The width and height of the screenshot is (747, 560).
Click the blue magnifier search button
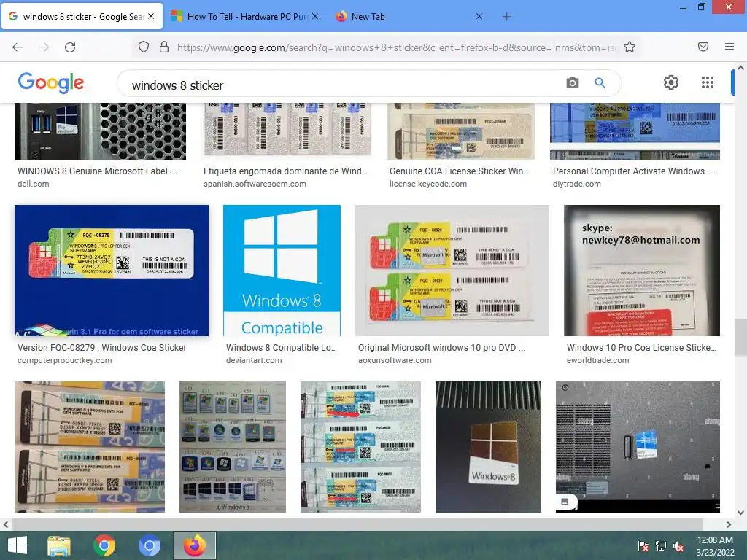coord(600,83)
